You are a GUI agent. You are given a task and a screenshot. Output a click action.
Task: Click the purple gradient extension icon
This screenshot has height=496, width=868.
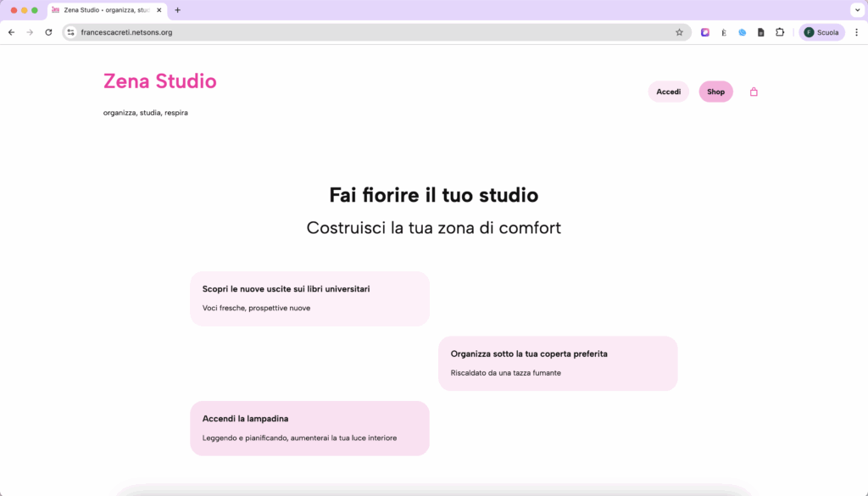click(704, 32)
